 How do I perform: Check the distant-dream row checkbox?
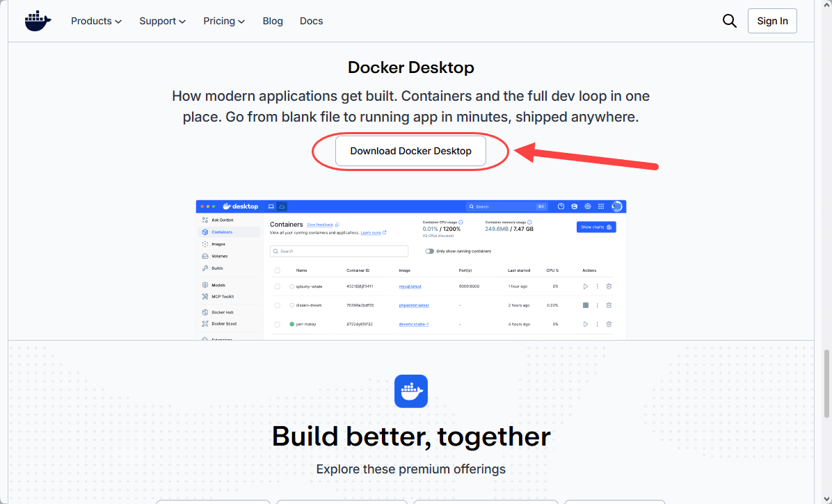(277, 306)
